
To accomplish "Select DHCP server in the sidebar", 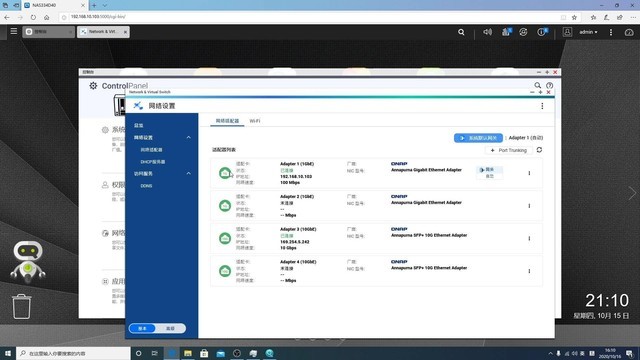I will click(153, 162).
